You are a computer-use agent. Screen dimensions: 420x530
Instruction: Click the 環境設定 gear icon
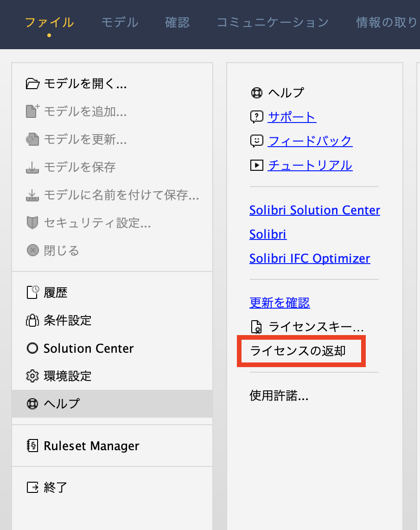click(x=32, y=376)
